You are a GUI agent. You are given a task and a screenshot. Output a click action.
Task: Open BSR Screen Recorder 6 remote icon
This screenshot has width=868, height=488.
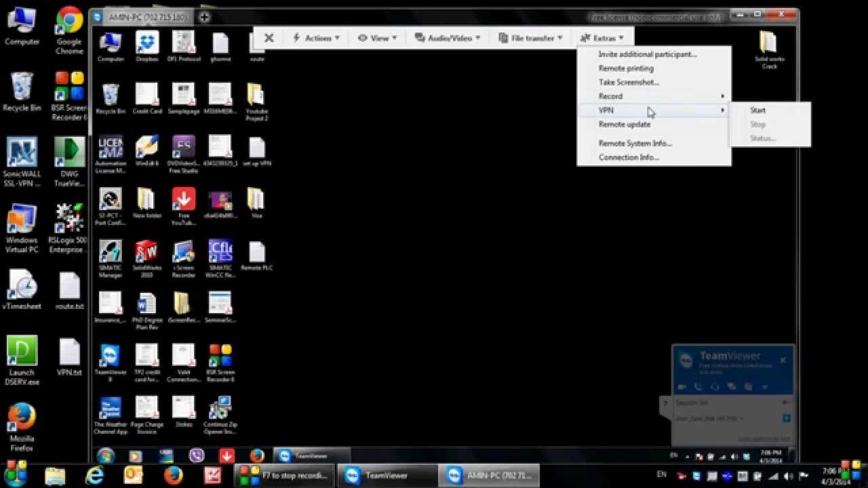tap(220, 363)
